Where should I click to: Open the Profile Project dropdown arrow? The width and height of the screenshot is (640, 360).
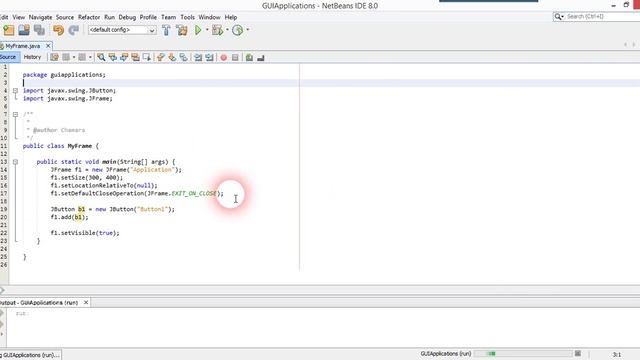248,30
